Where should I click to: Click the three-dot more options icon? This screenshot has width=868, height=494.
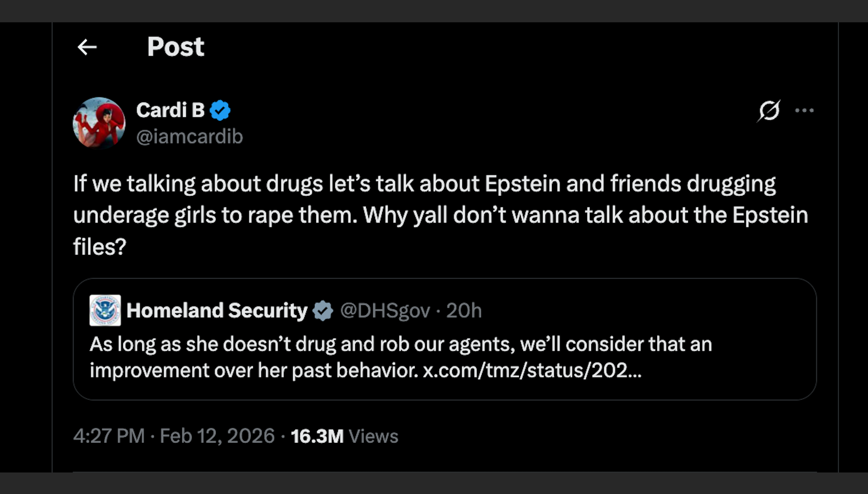[804, 111]
